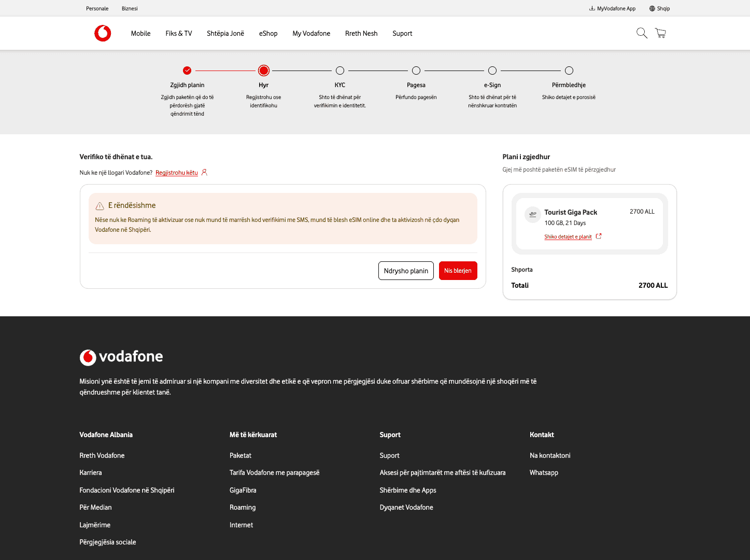Open the Paketat footer link

[x=240, y=455]
